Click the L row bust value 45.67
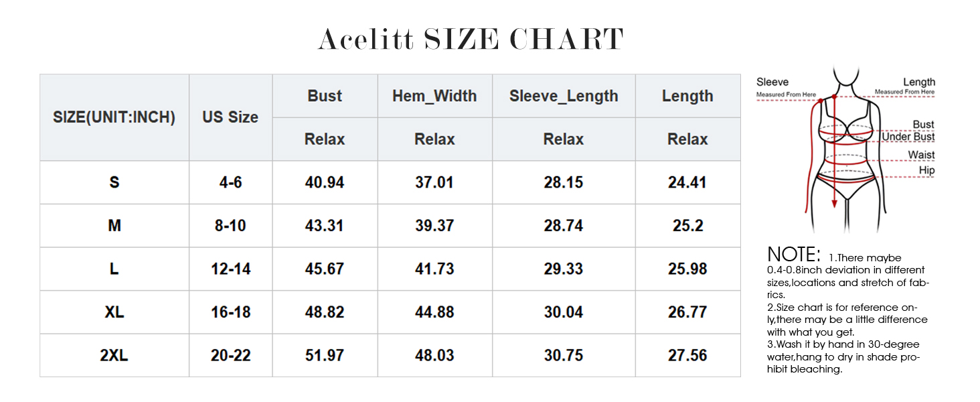The width and height of the screenshot is (980, 402). click(x=325, y=269)
